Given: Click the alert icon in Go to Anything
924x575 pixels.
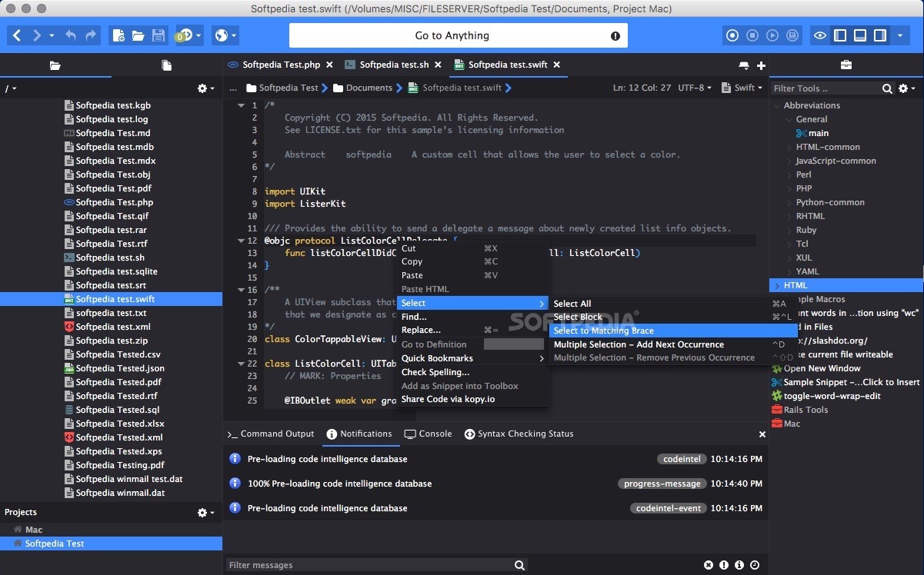Looking at the screenshot, I should coord(615,35).
